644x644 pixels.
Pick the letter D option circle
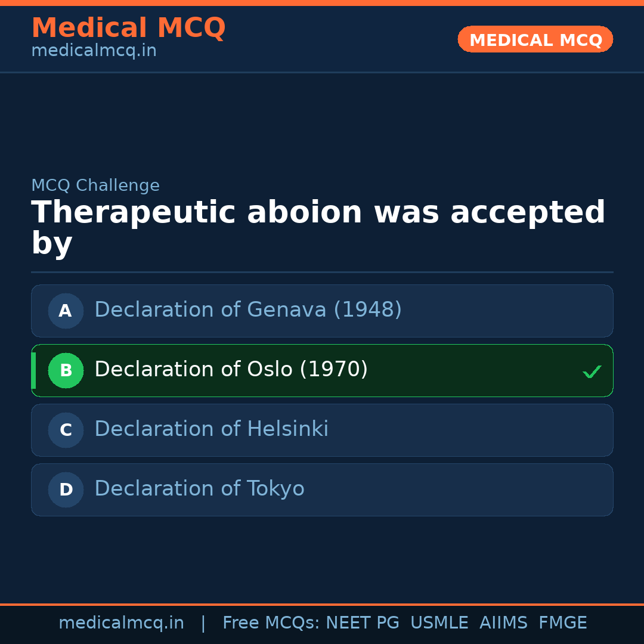tap(66, 490)
